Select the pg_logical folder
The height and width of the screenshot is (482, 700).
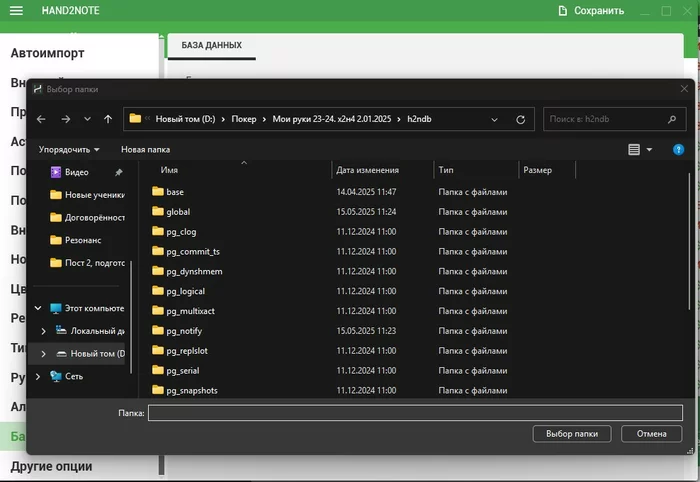[185, 291]
